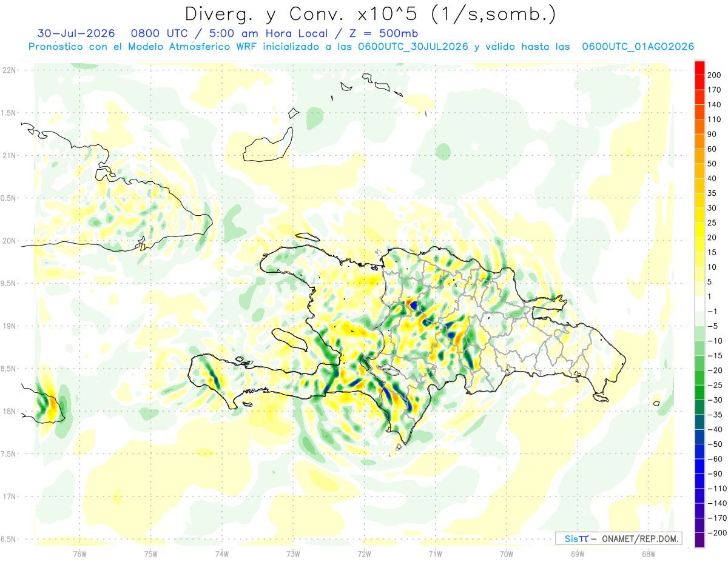Viewport: 728px width, 562px height.
Task: Click latitude label "22N"
Action: (9, 70)
